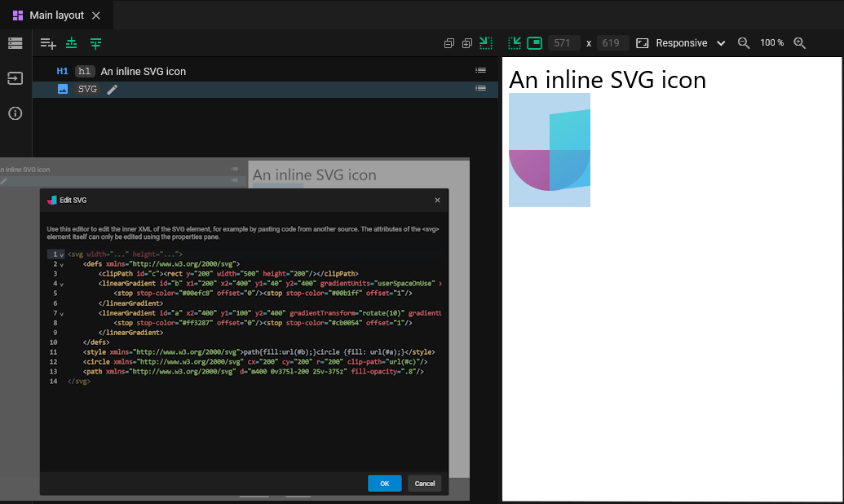The width and height of the screenshot is (844, 504).
Task: Close the Main layout tab
Action: pos(95,15)
